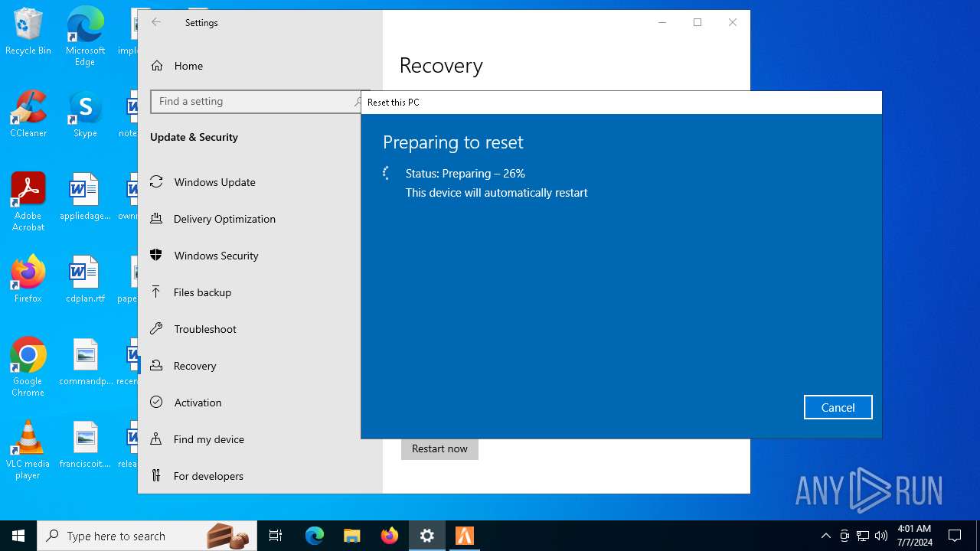This screenshot has width=980, height=551.
Task: Select CCleaner desktop shortcut
Action: click(x=28, y=115)
